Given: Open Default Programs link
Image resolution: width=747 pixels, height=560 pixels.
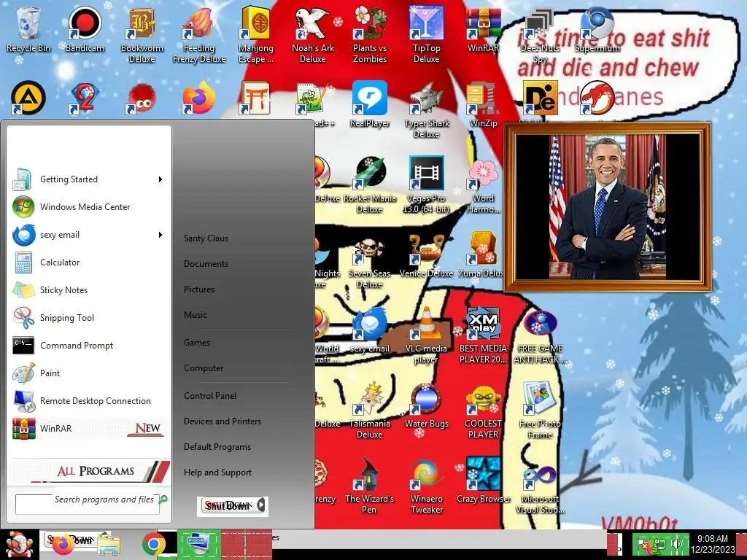Looking at the screenshot, I should point(217,447).
